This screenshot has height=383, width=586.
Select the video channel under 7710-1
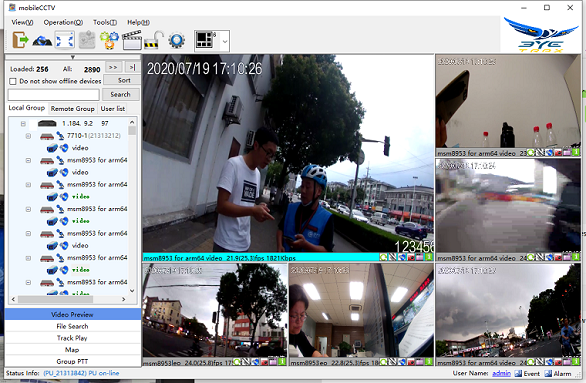(80, 148)
